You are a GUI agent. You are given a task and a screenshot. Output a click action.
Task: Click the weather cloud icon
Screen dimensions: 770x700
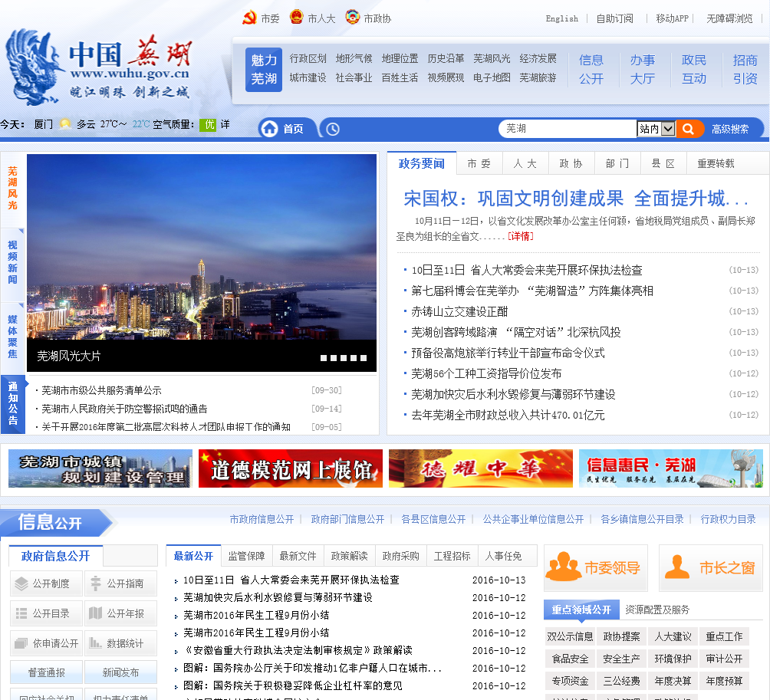coord(65,124)
